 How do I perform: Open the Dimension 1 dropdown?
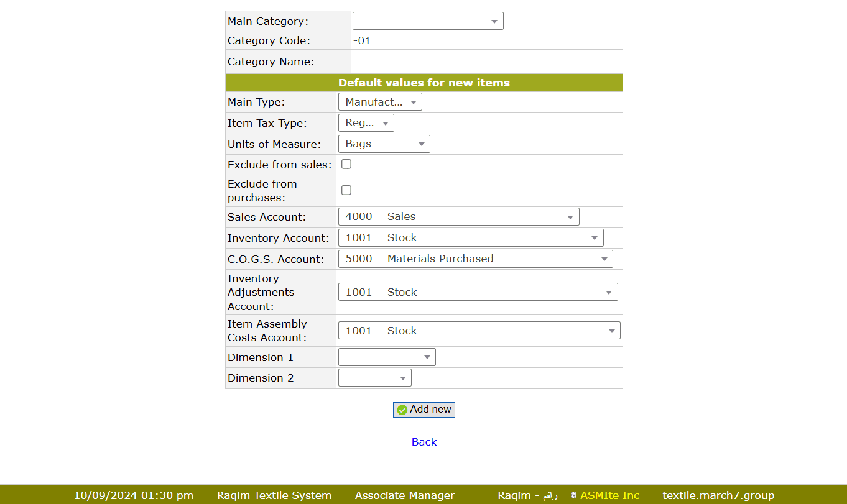pos(386,357)
